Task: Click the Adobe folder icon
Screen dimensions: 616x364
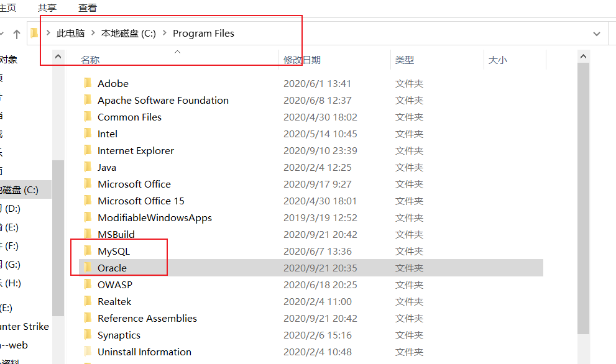Action: [88, 83]
